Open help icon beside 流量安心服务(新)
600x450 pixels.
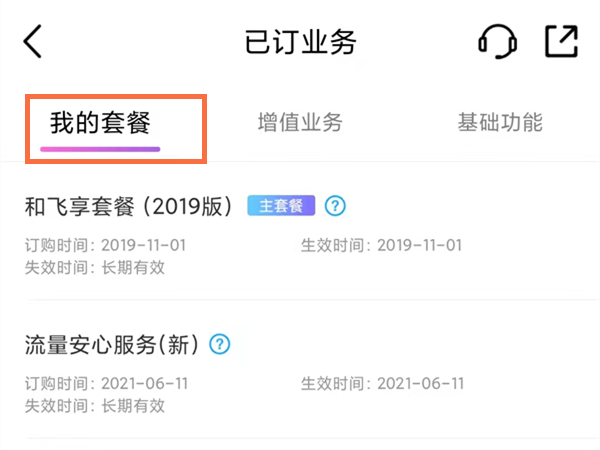(220, 344)
